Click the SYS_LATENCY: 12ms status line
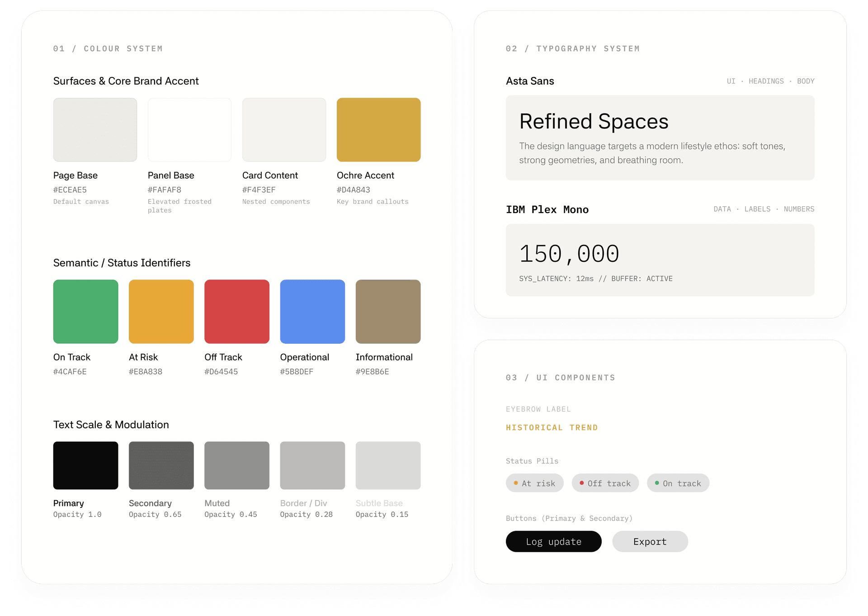This screenshot has width=868, height=616. coord(596,279)
